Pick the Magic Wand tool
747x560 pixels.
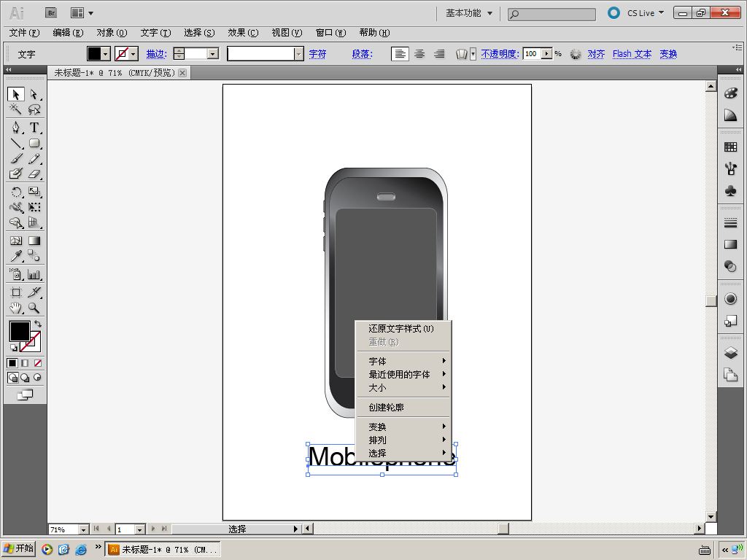pyautogui.click(x=15, y=109)
